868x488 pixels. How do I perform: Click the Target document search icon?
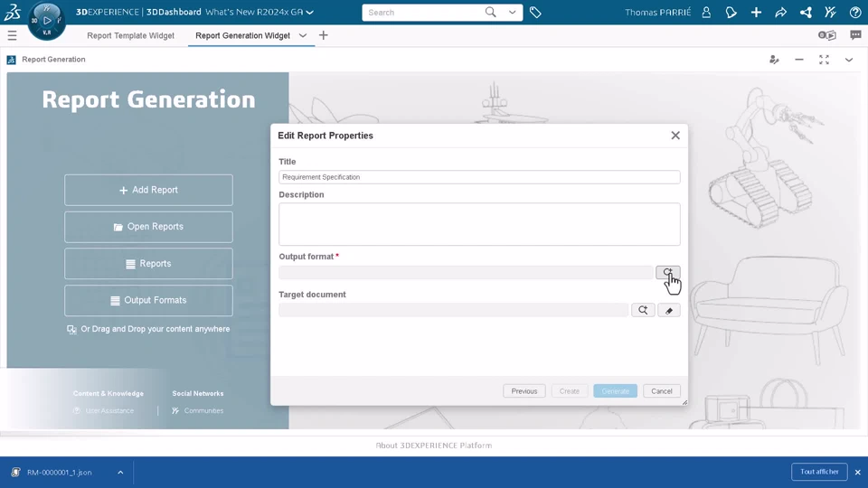(x=643, y=310)
